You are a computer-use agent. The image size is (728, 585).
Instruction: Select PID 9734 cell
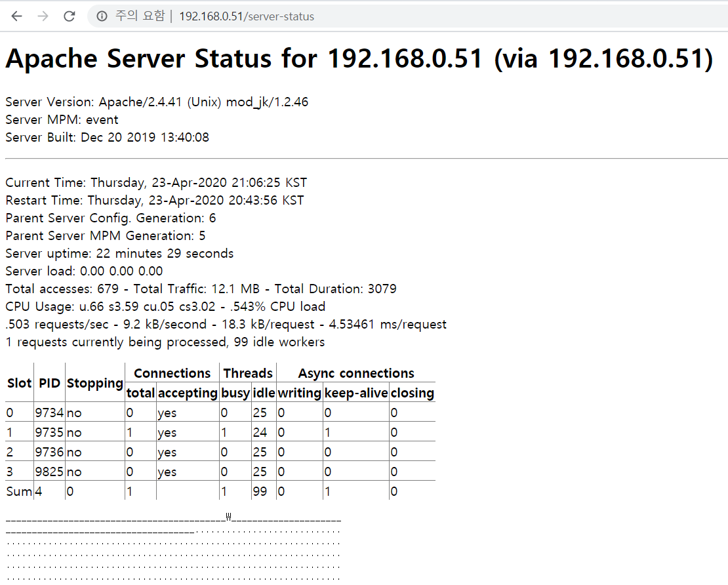49,413
